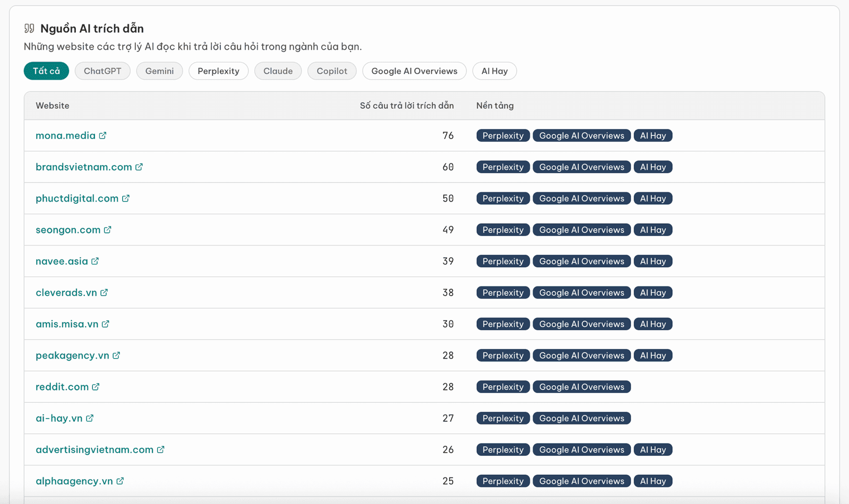Click external link icon beside advertisingvietnam.com
849x504 pixels.
coord(161,449)
